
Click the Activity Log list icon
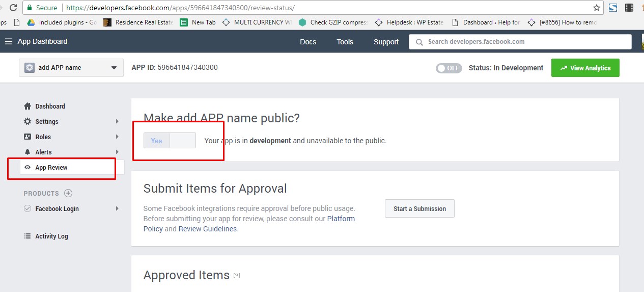(x=27, y=236)
